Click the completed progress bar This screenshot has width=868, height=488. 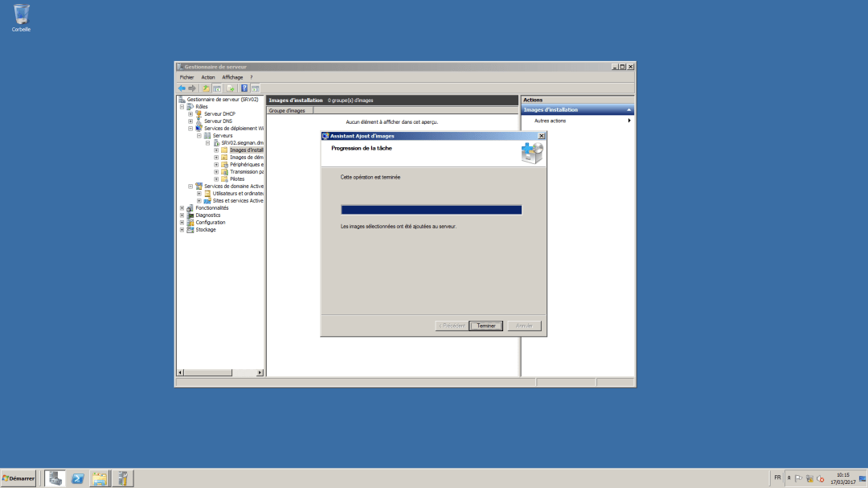tap(432, 210)
